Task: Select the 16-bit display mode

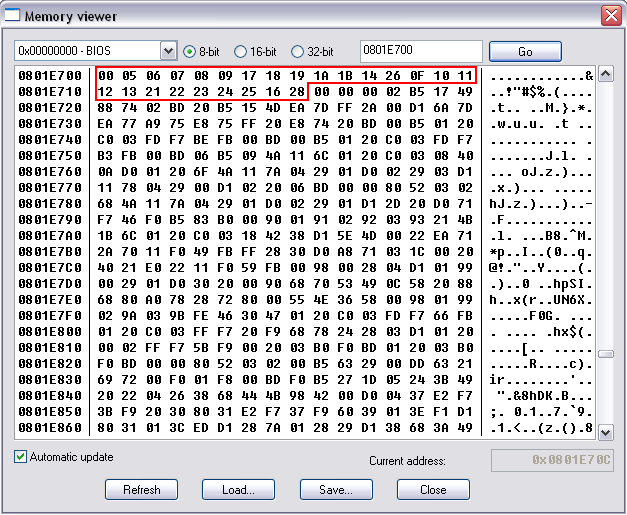Action: pyautogui.click(x=243, y=51)
